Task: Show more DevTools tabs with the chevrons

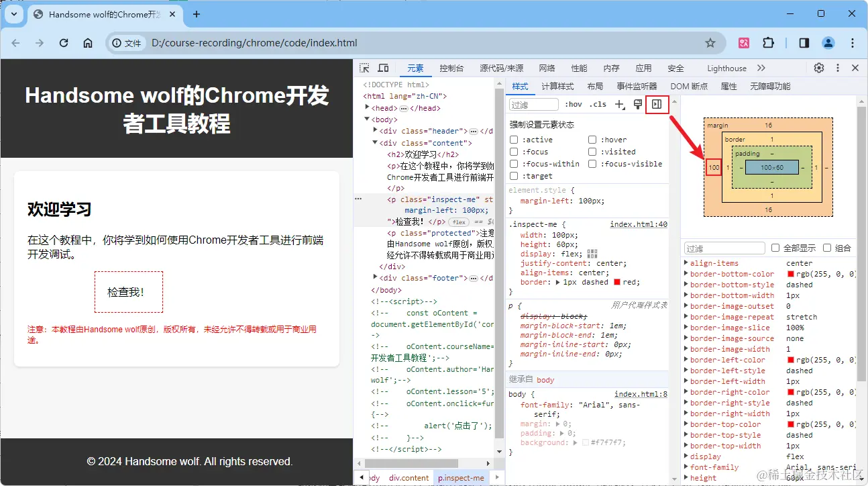Action: 761,68
